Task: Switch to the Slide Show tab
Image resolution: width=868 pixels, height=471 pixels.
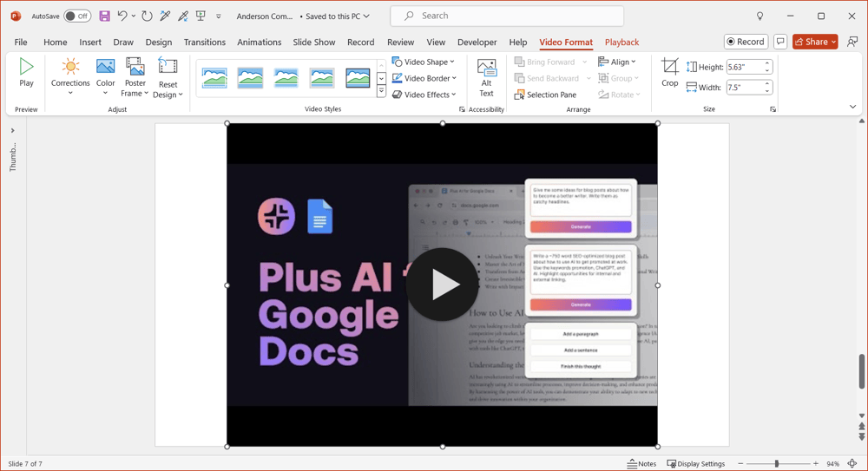Action: (x=314, y=42)
